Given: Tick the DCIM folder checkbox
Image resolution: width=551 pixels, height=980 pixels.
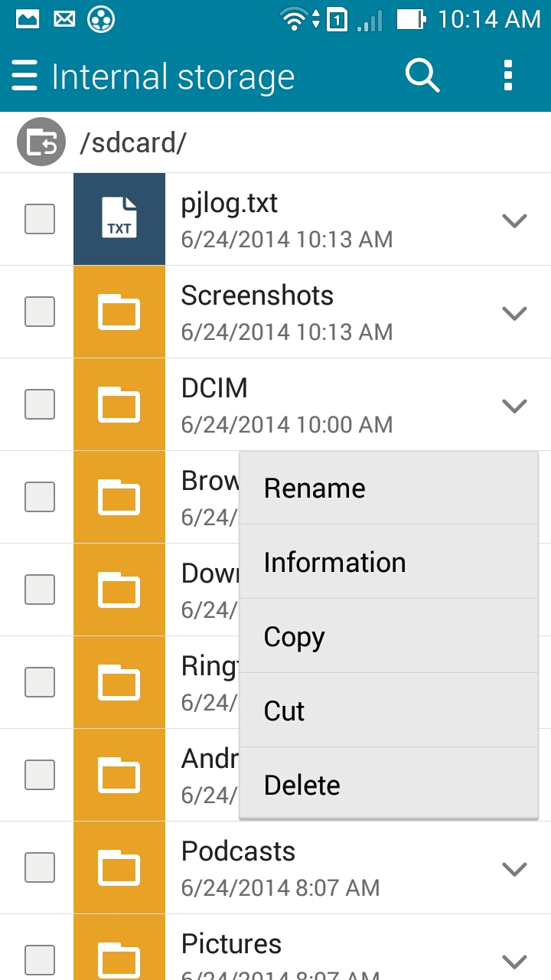Looking at the screenshot, I should coord(40,404).
